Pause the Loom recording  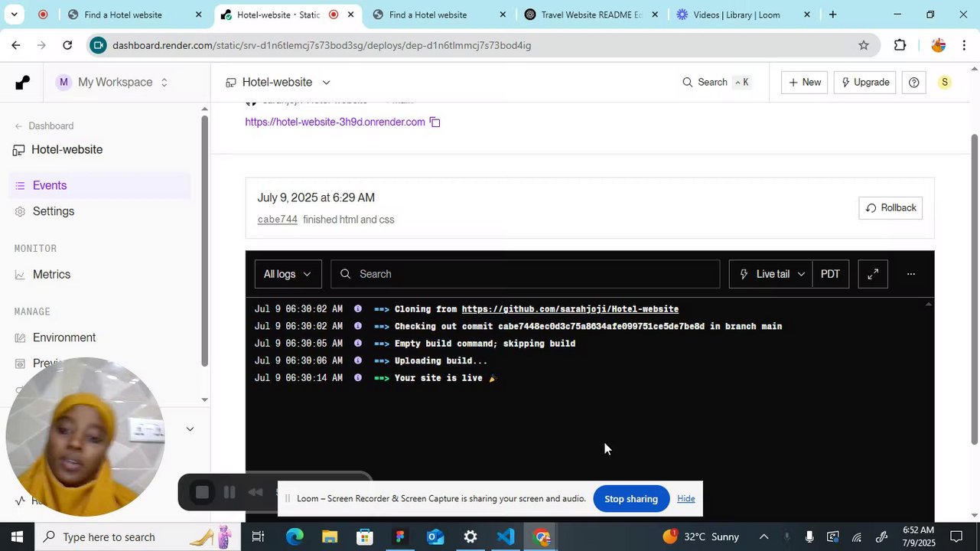(229, 493)
